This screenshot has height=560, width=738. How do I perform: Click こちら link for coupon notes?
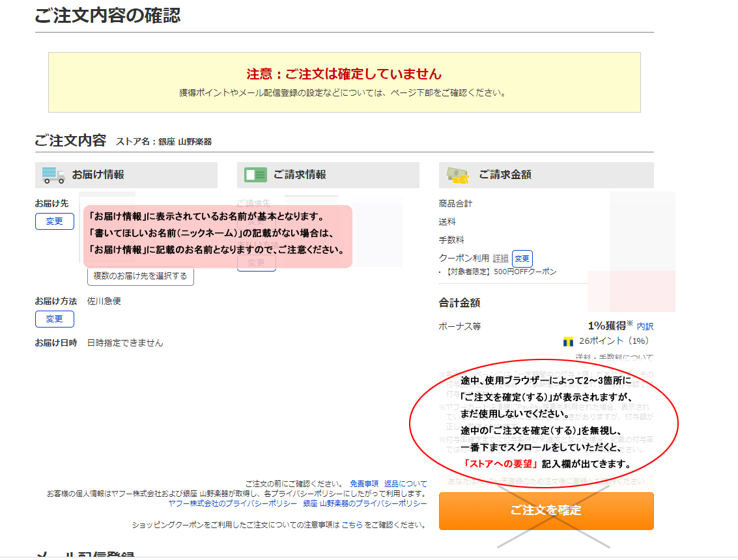[352, 525]
